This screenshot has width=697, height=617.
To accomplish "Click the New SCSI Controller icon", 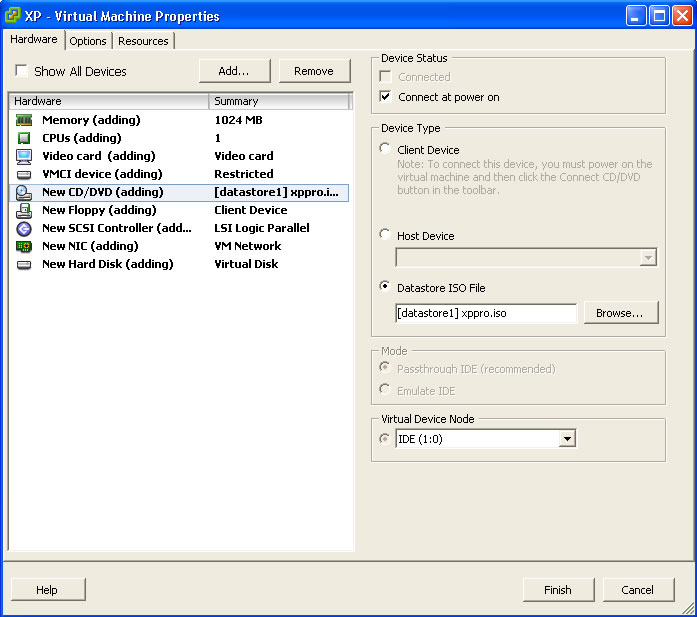I will pyautogui.click(x=24, y=228).
